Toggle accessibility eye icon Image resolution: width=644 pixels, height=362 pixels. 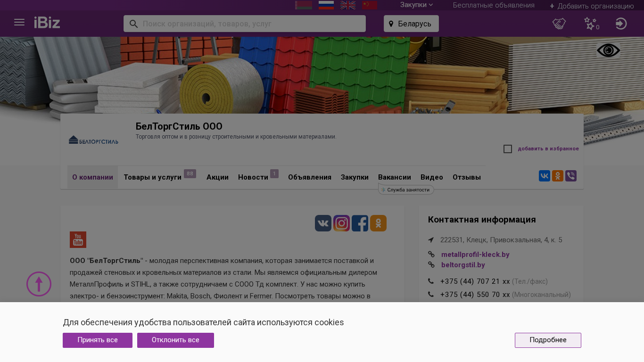click(x=609, y=50)
